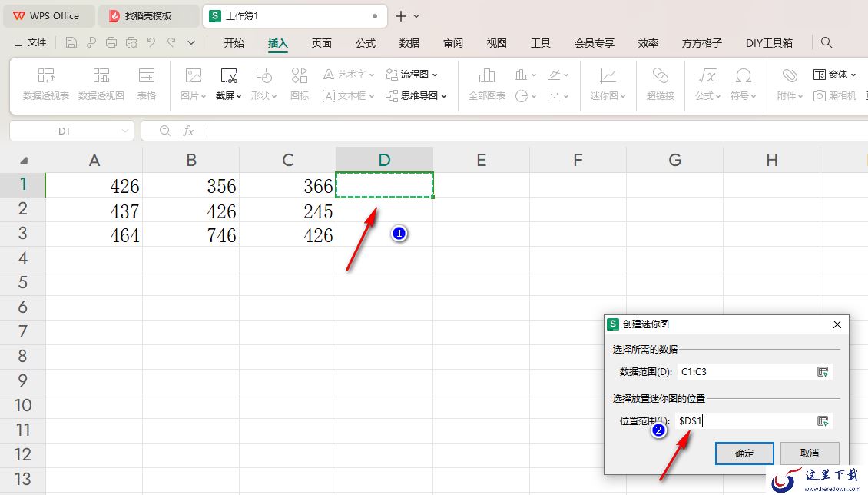
Task: Close the 创建迷你图 dialog
Action: (x=837, y=324)
